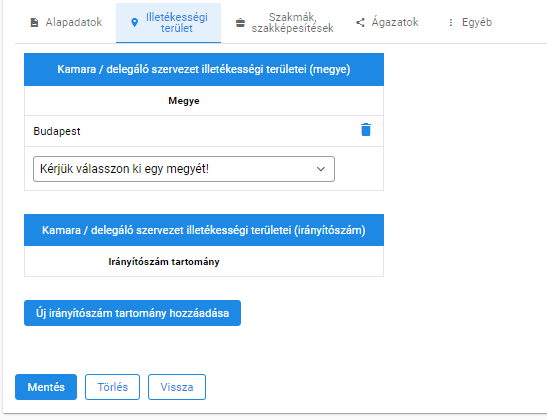The width and height of the screenshot is (547, 420).
Task: Save changes with the Mentés button
Action: point(46,387)
